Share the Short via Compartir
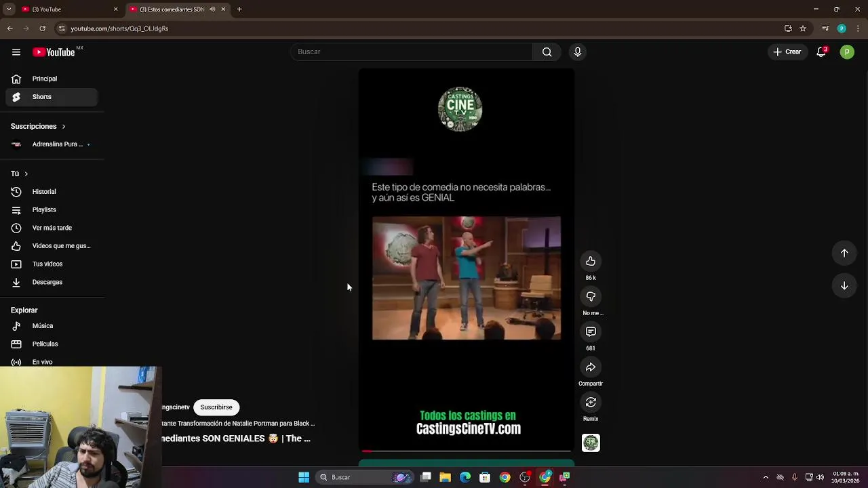The image size is (868, 488). point(591,367)
